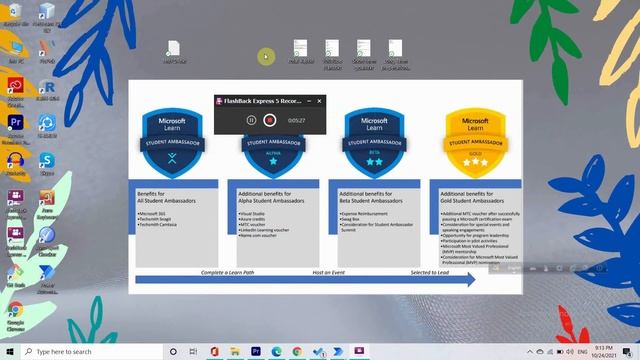The width and height of the screenshot is (640, 360).
Task: Open the notification center icon
Action: pos(627,351)
